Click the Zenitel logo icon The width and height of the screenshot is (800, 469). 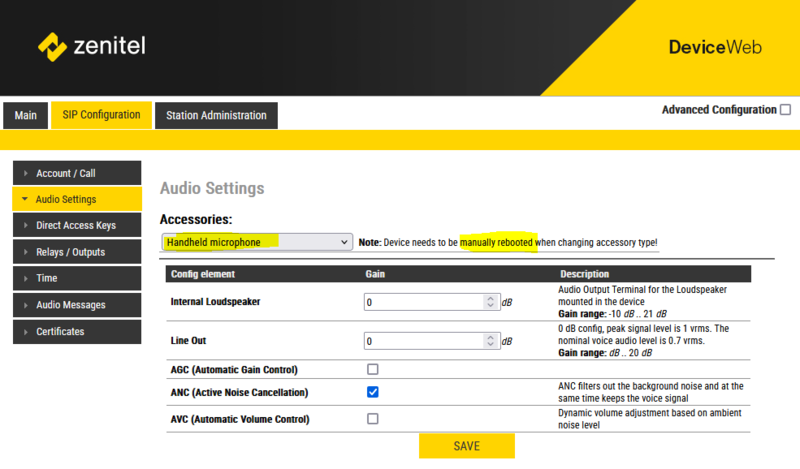(x=51, y=46)
